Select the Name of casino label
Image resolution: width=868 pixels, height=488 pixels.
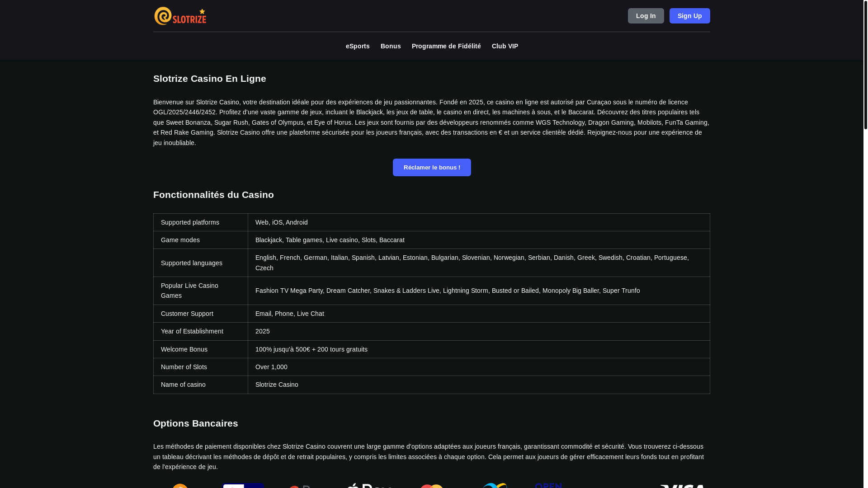click(183, 385)
